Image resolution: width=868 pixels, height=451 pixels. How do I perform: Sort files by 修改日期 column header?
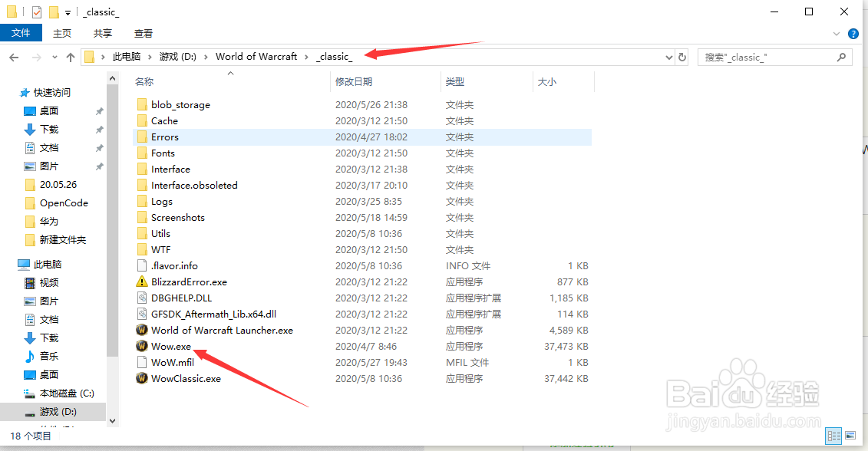tap(354, 82)
